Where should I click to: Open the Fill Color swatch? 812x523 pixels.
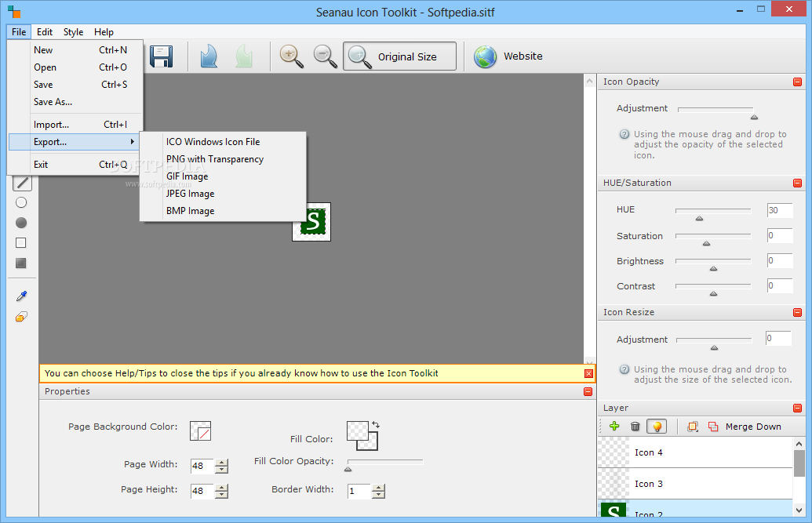pyautogui.click(x=358, y=431)
